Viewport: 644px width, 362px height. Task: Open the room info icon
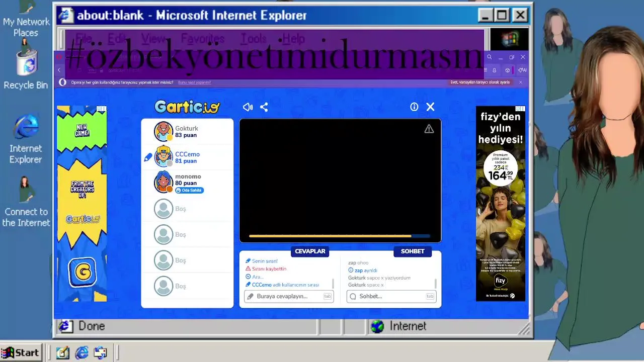(x=414, y=107)
